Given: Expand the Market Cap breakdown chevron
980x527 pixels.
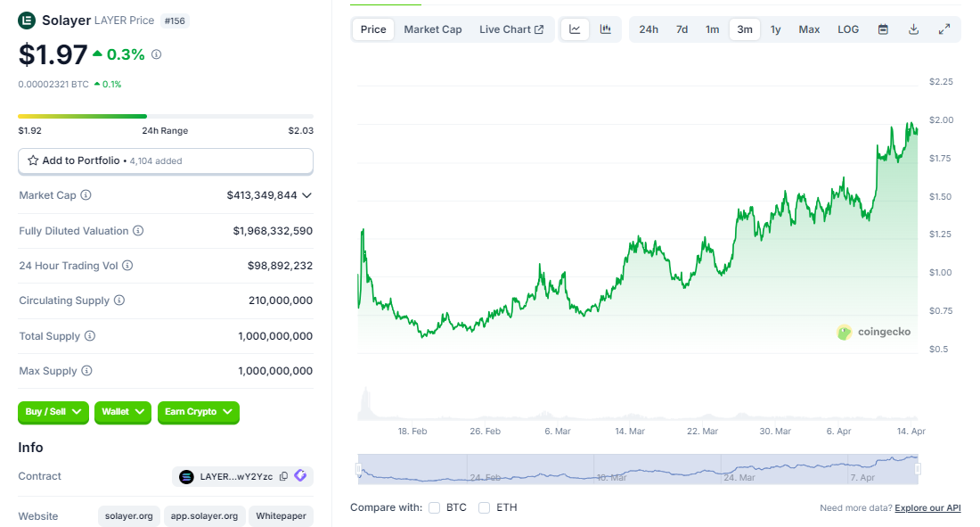Looking at the screenshot, I should [x=307, y=195].
